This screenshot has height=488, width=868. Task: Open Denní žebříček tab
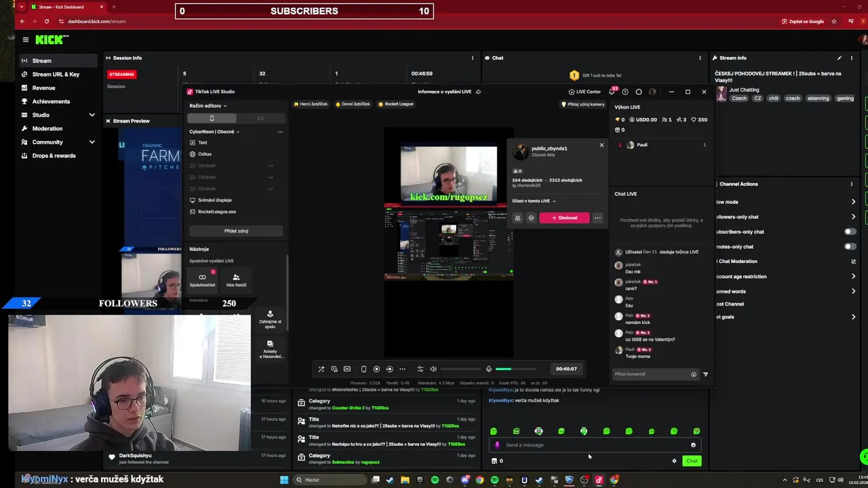tap(353, 104)
